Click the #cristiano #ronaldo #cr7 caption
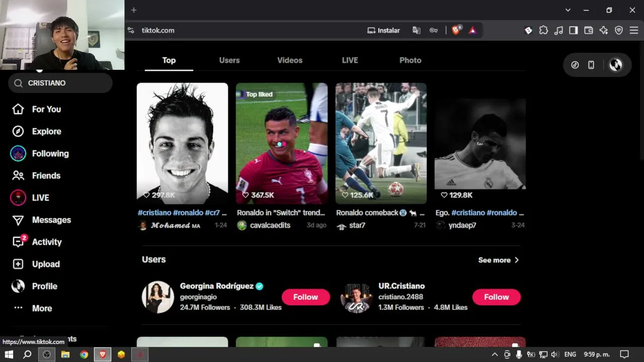This screenshot has height=362, width=644. tap(182, 213)
